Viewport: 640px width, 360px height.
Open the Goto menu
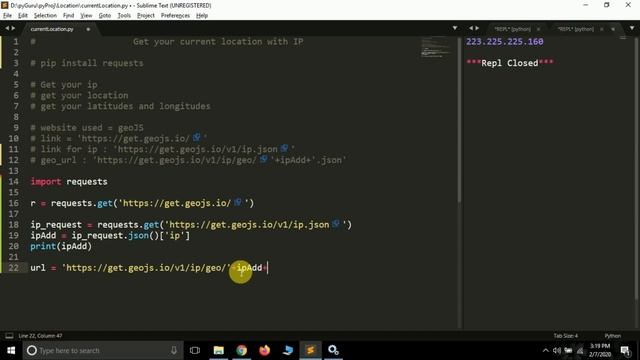click(x=104, y=16)
